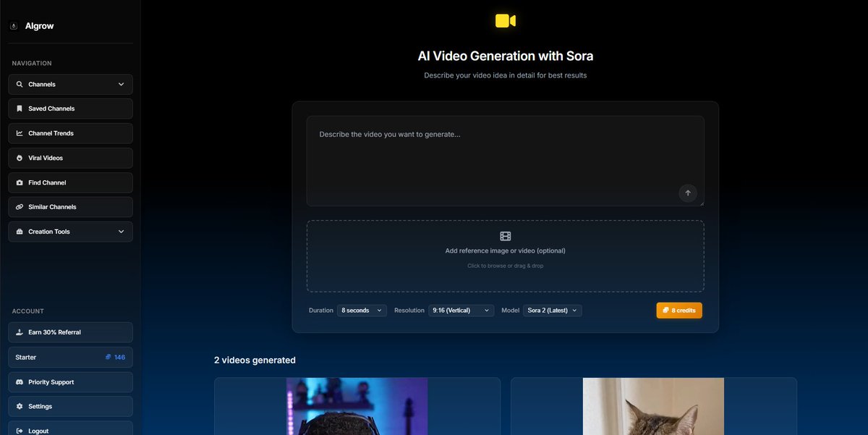Click the toolbox icon for Creation Tools

click(x=20, y=232)
